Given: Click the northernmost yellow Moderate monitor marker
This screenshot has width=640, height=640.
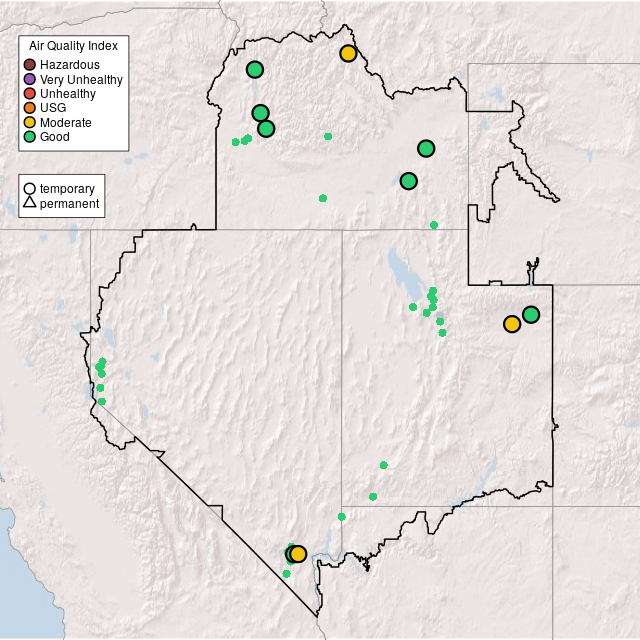Looking at the screenshot, I should click(x=348, y=53).
